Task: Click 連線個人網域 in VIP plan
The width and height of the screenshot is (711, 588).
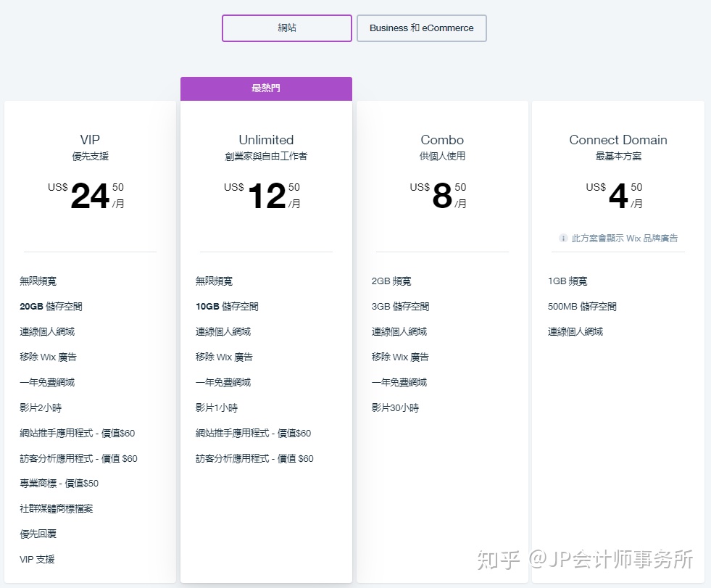Action: 47,332
